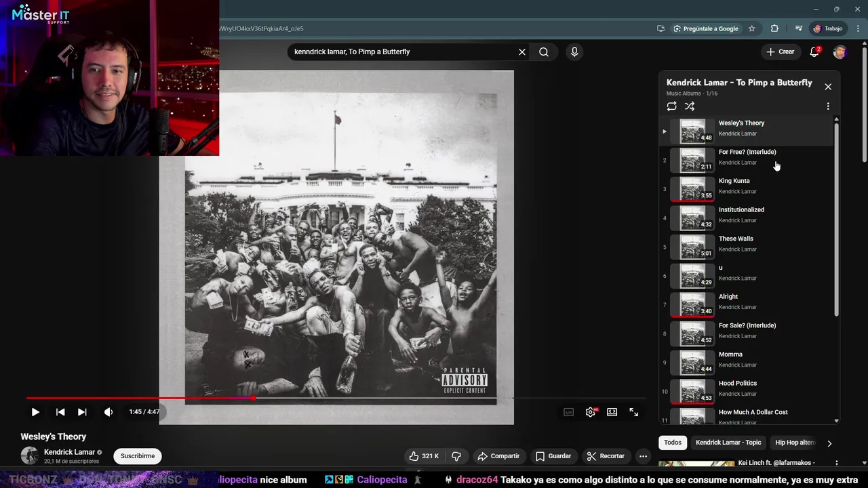Click the install/cast icon in address bar
Image resolution: width=868 pixels, height=488 pixels.
coord(660,28)
